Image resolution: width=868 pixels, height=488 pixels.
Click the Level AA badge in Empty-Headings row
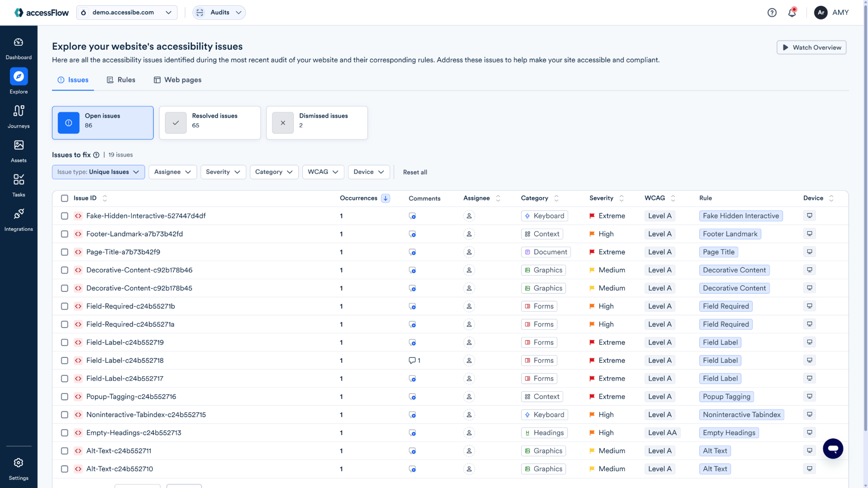tap(662, 433)
